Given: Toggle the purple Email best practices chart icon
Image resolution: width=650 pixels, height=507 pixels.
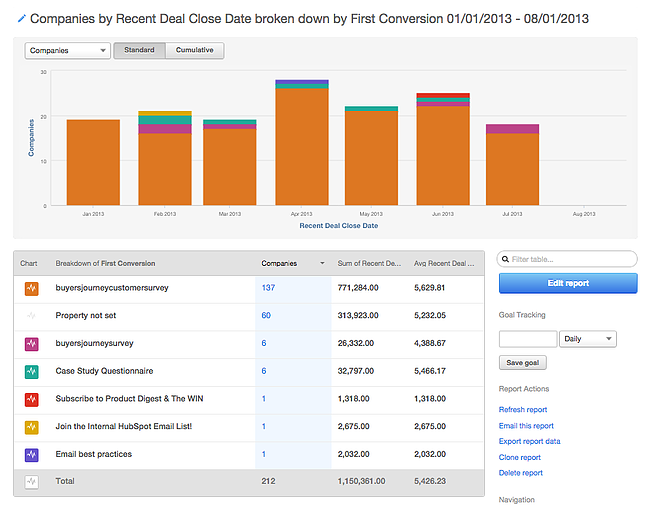Looking at the screenshot, I should coord(30,454).
